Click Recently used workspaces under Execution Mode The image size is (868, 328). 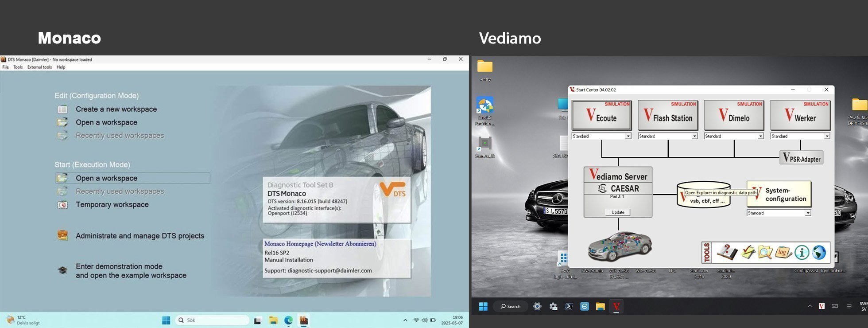pyautogui.click(x=120, y=191)
